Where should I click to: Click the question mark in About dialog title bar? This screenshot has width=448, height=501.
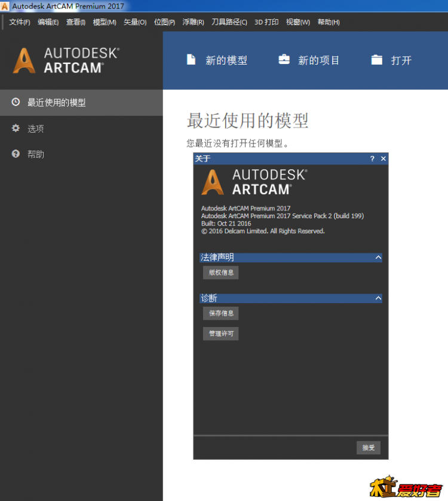pyautogui.click(x=372, y=159)
